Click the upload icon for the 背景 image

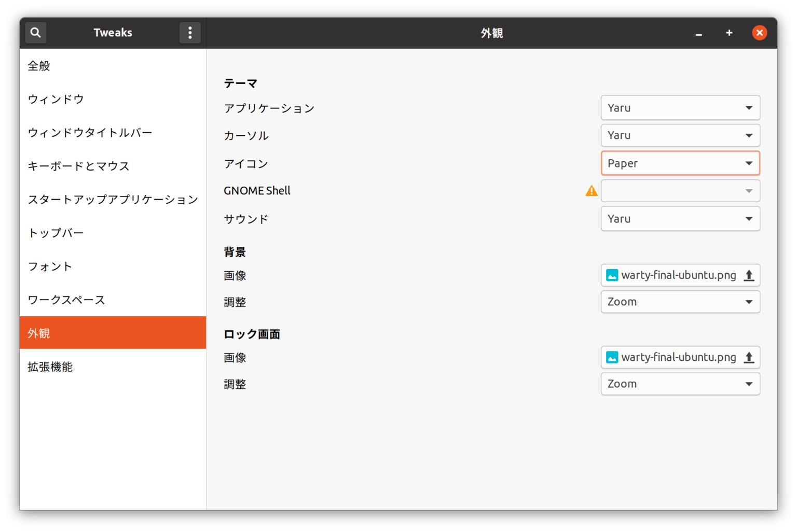[749, 275]
